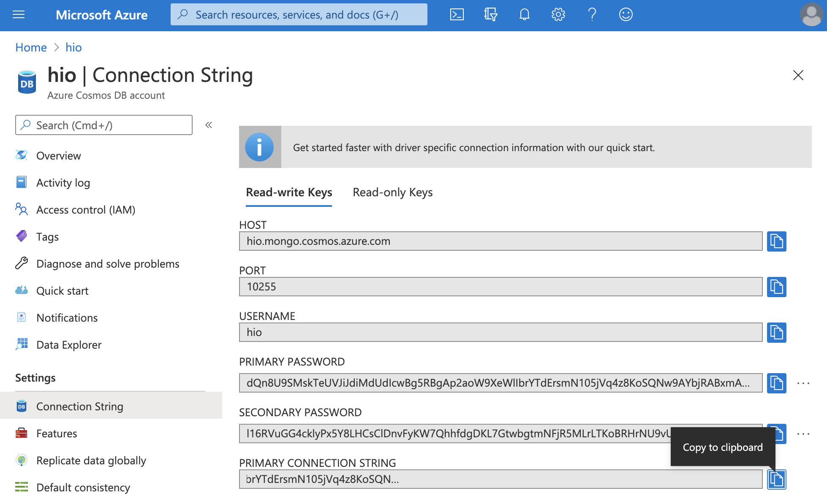
Task: Click the USERNAME field showing hio
Action: pos(501,332)
